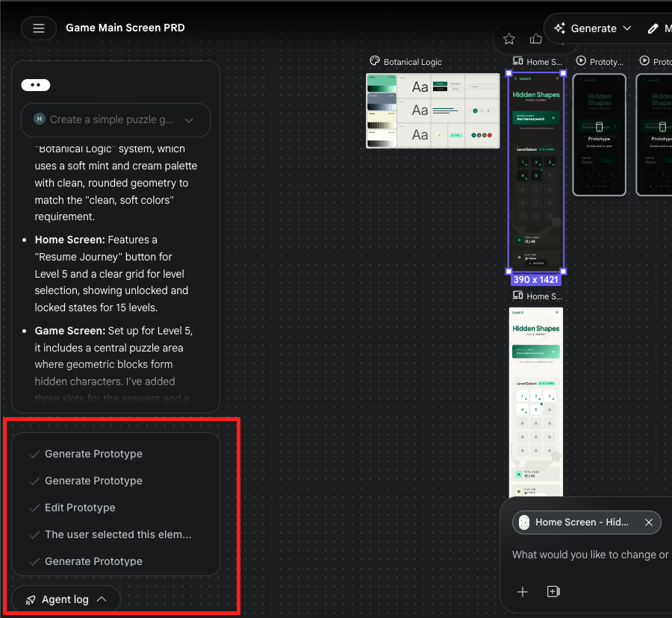Select the dark Home Screen frame
This screenshot has width=672, height=618.
(536, 173)
